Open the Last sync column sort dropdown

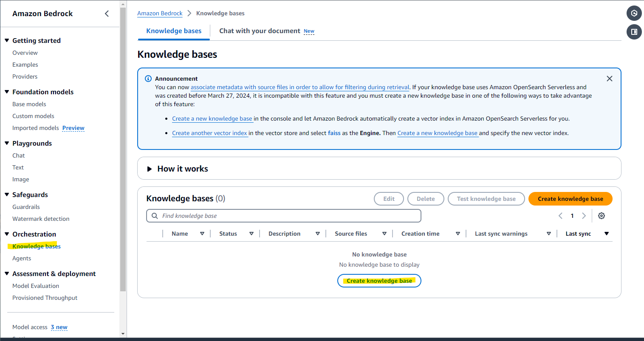pyautogui.click(x=607, y=233)
